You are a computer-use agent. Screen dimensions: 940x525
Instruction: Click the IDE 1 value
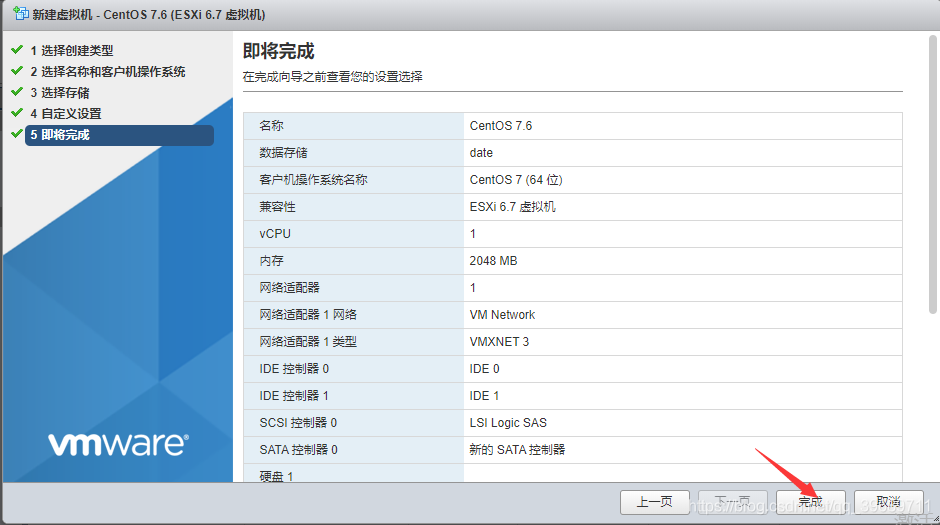pos(484,396)
